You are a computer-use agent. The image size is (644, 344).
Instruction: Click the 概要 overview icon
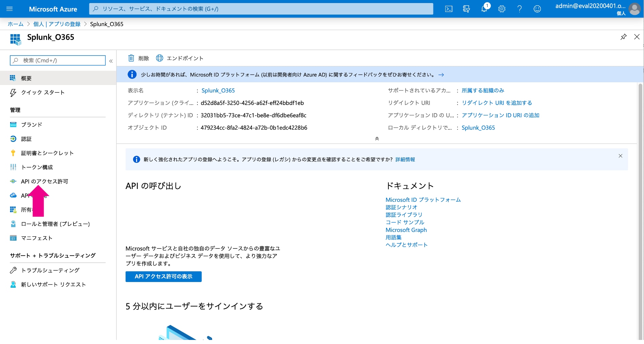(13, 78)
